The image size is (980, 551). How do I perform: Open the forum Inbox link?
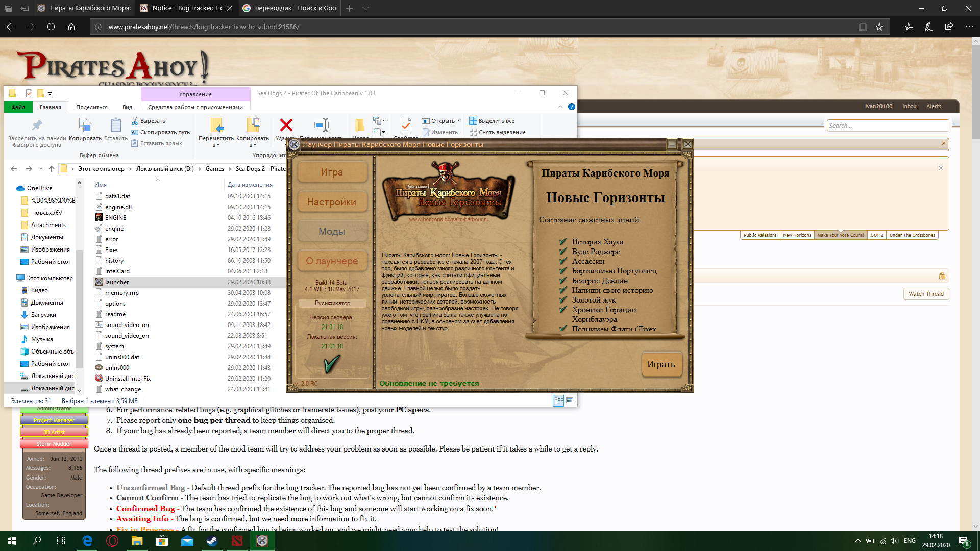click(909, 106)
